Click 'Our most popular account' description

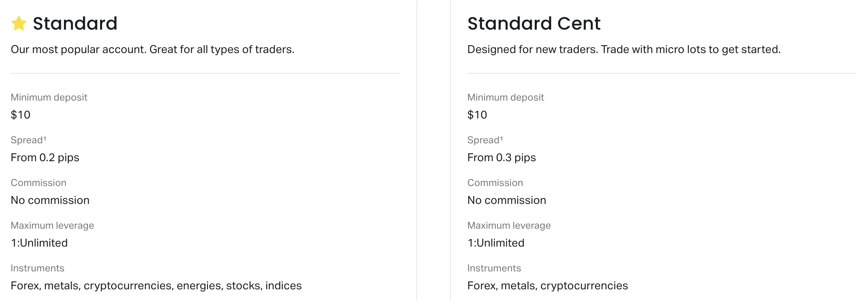click(x=152, y=50)
